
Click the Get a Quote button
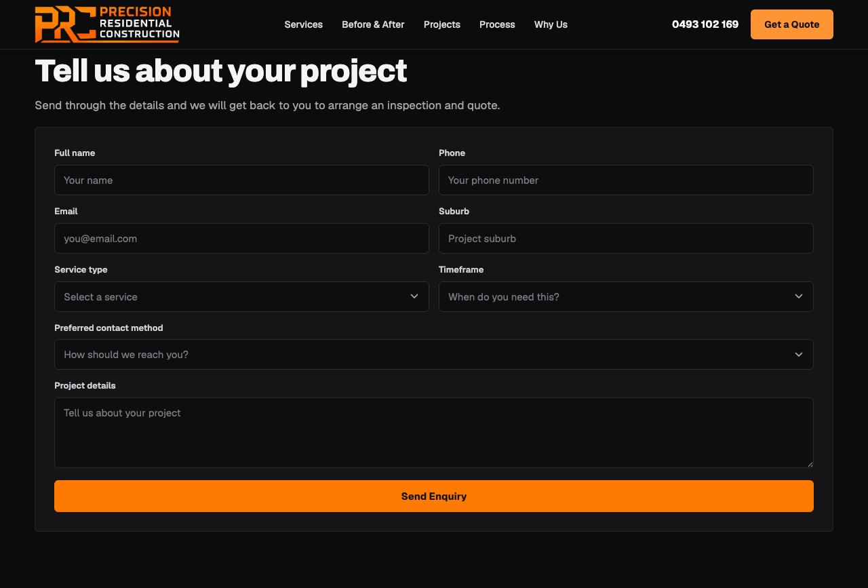[x=792, y=24]
